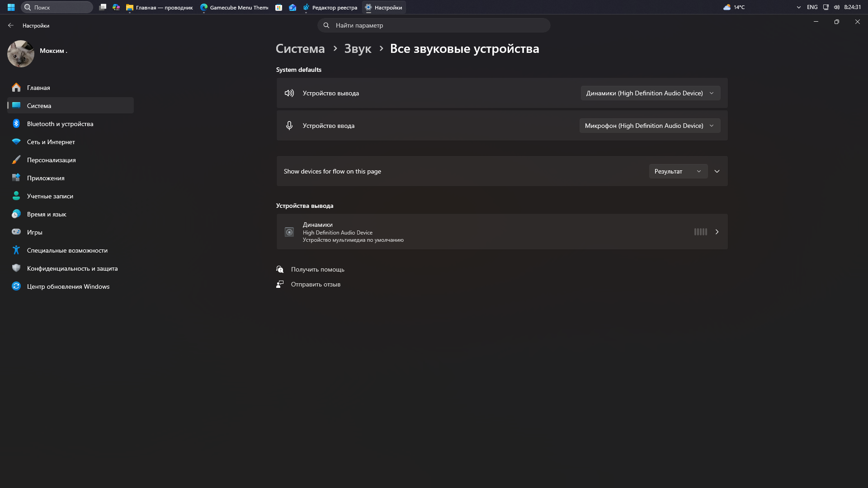Show hidden tray icons chevron
Image resolution: width=868 pixels, height=488 pixels.
pyautogui.click(x=799, y=7)
